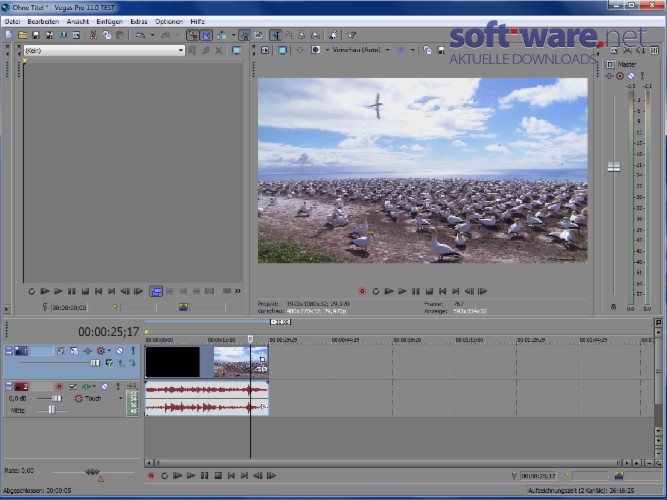Toggle normal edit tool in toolbar
This screenshot has width=667, height=500.
pos(276,35)
